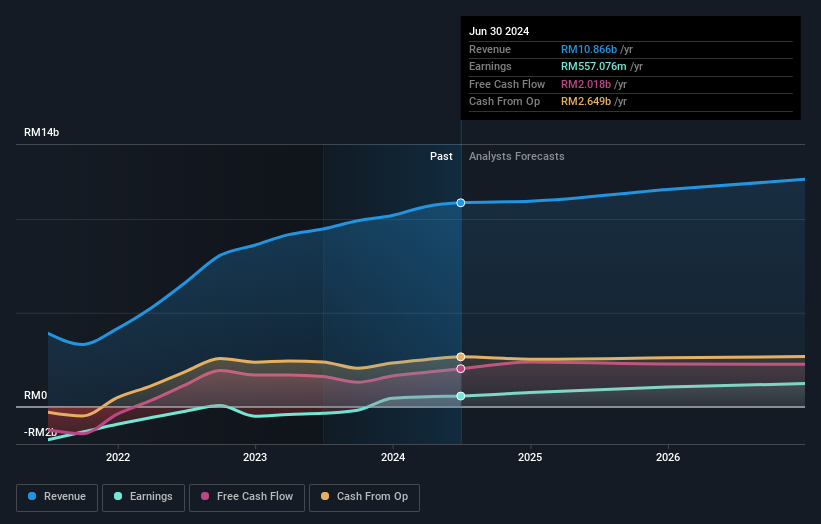821x524 pixels.
Task: Toggle the Revenue legend series
Action: [x=57, y=497]
